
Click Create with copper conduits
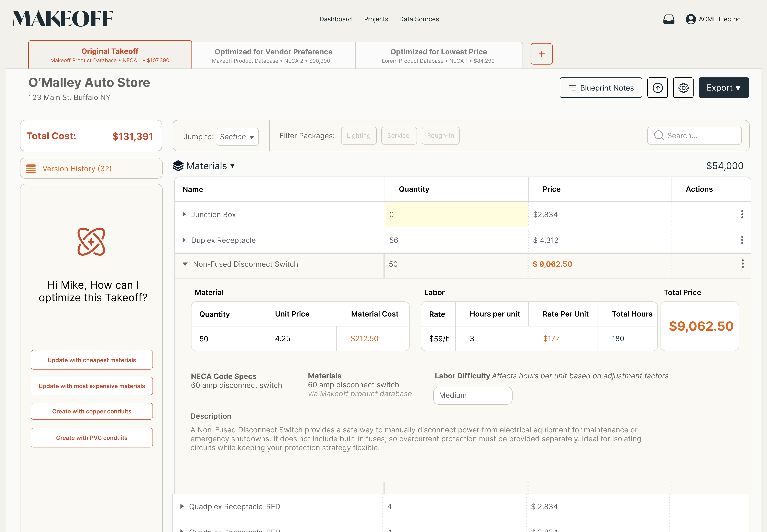92,411
